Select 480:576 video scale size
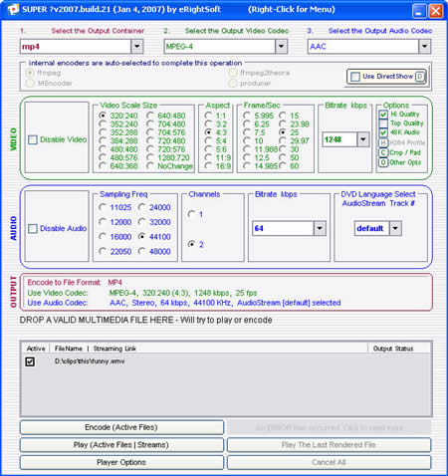This screenshot has width=448, height=476. 103,157
